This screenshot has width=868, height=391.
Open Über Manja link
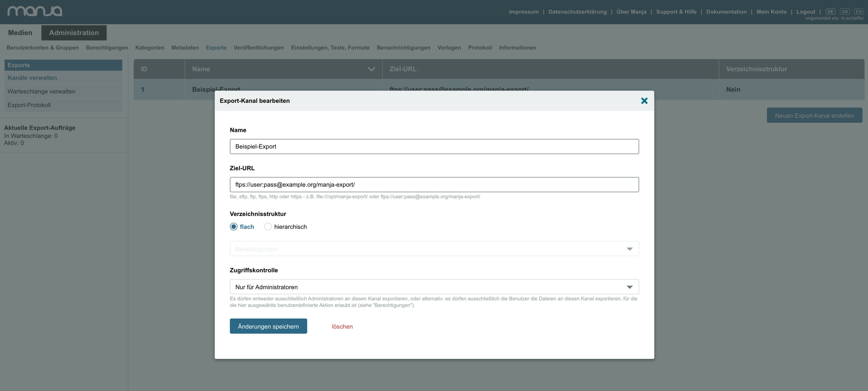point(631,12)
